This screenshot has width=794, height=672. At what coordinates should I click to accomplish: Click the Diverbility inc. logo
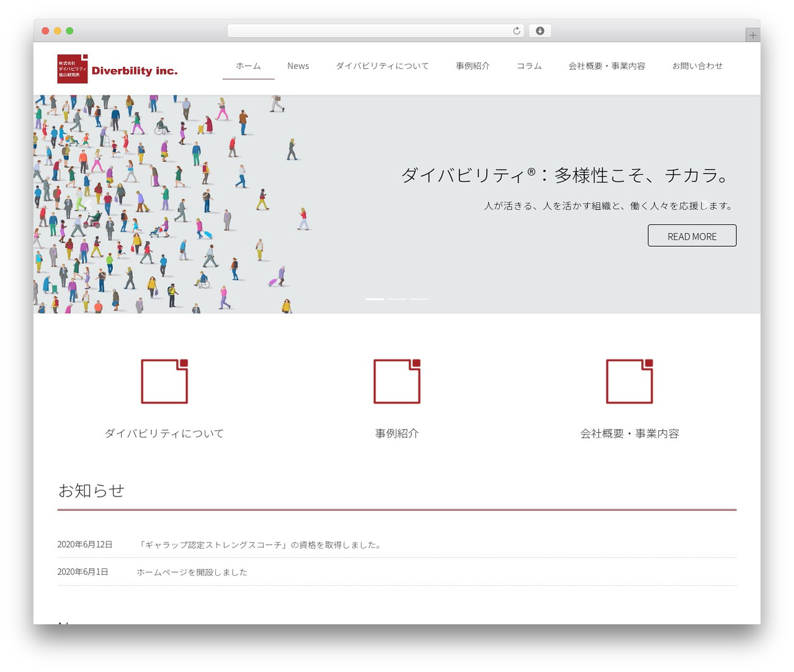tap(117, 69)
